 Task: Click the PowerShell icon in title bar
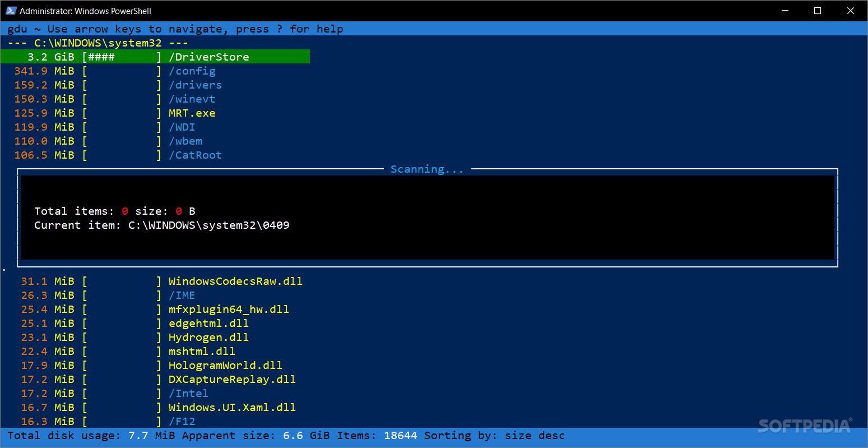click(x=11, y=11)
